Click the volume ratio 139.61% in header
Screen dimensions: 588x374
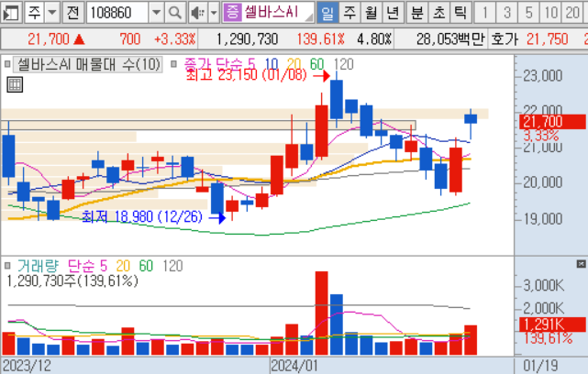click(x=321, y=39)
